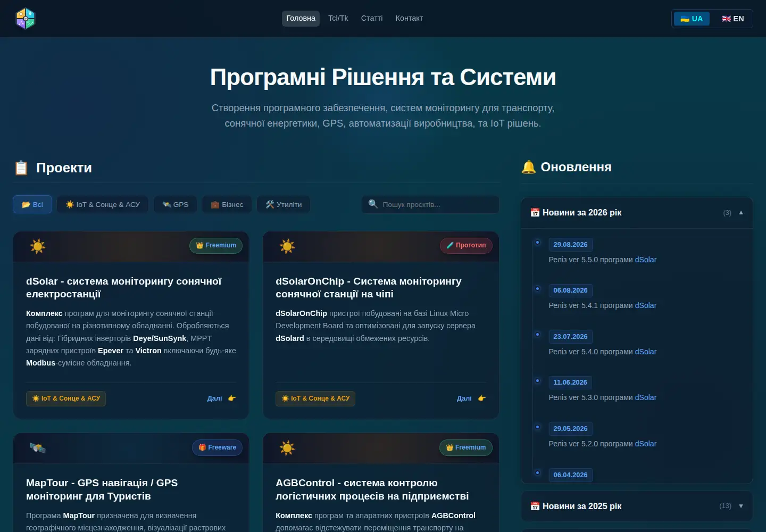Image resolution: width=766 pixels, height=532 pixels.
Task: Select the Всі project filter
Action: coord(32,204)
